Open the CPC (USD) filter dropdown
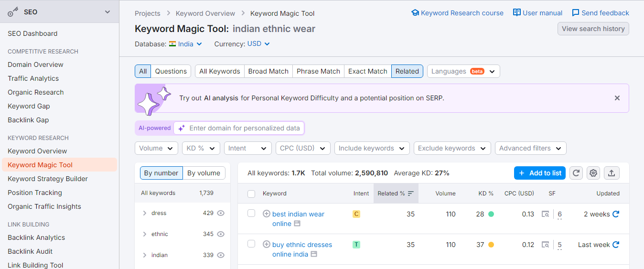 (303, 148)
